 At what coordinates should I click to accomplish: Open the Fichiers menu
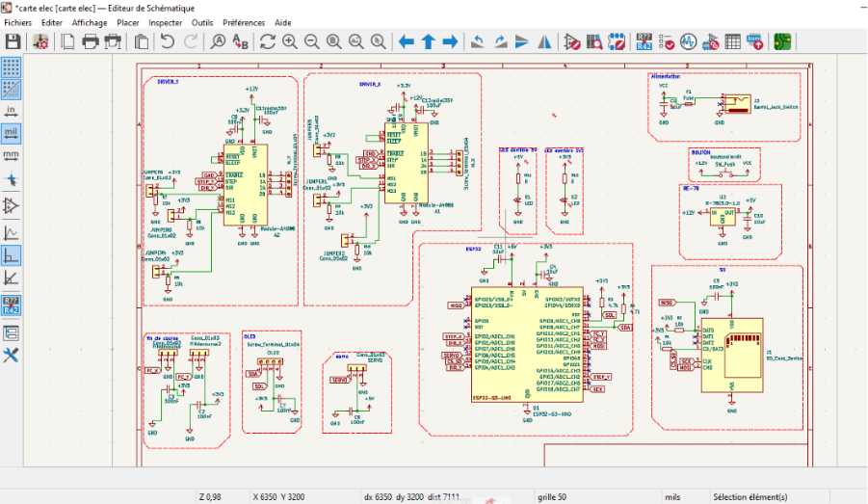(x=17, y=23)
